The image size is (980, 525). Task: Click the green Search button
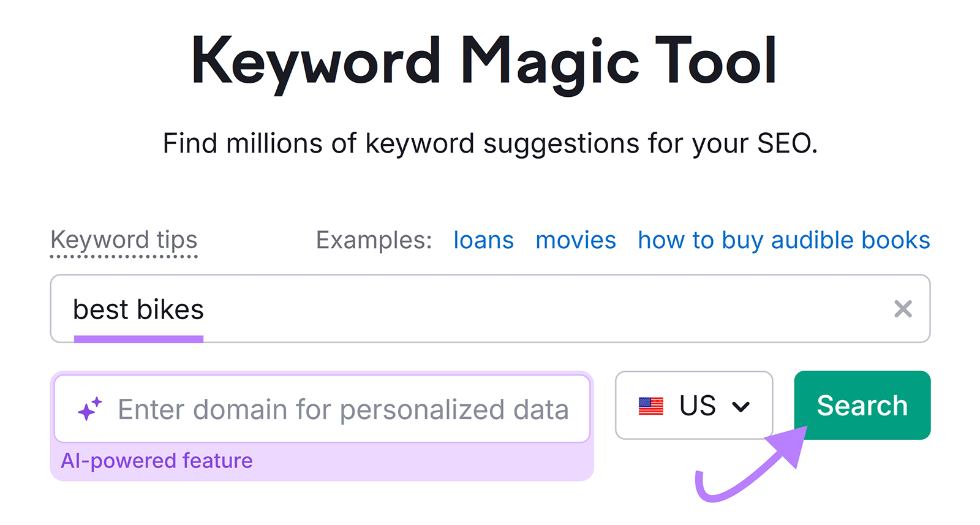(x=861, y=406)
